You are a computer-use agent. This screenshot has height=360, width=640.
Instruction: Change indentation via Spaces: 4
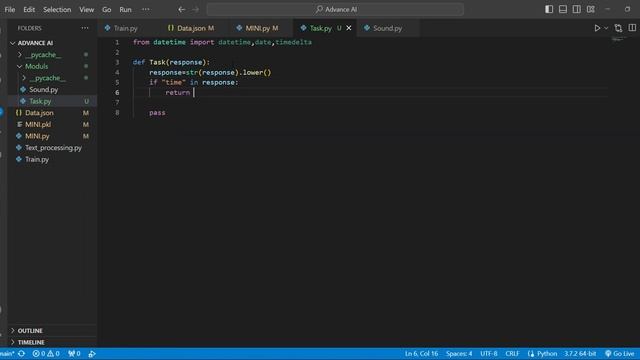tap(459, 354)
